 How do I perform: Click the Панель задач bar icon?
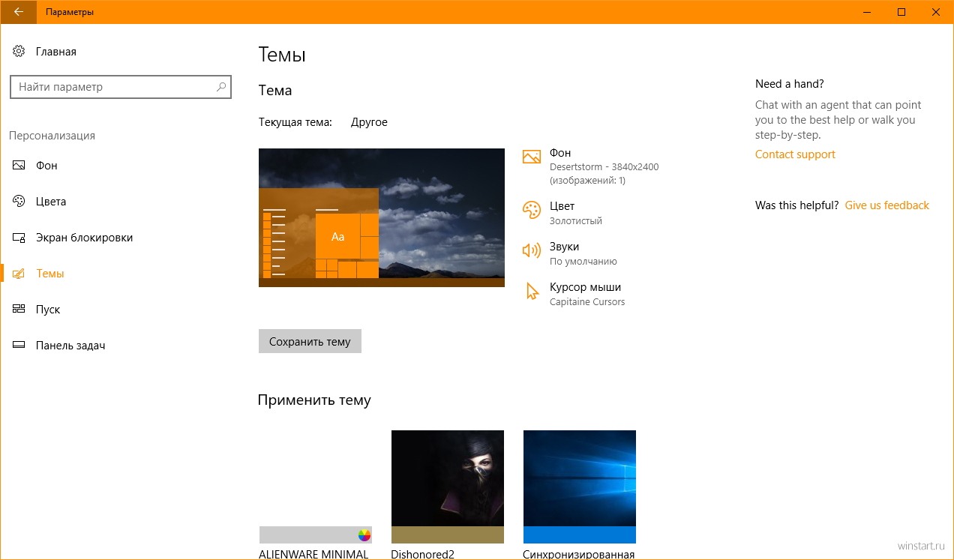pos(19,346)
